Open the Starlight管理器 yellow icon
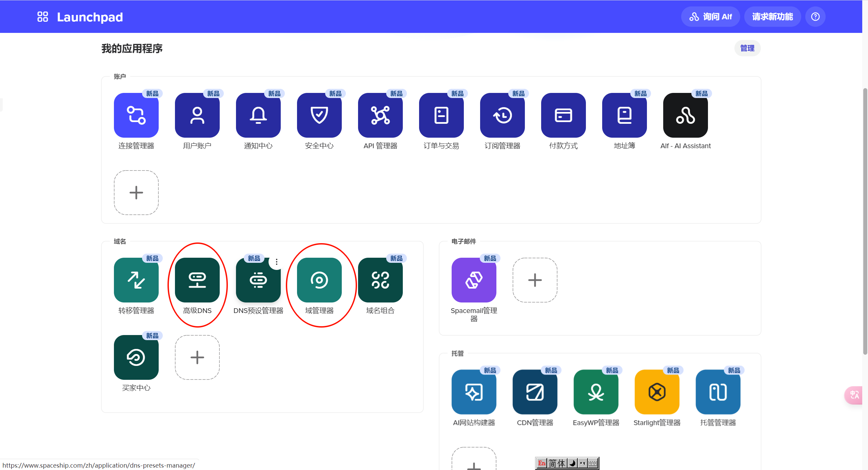Screen dimensions: 868x470 click(x=657, y=392)
